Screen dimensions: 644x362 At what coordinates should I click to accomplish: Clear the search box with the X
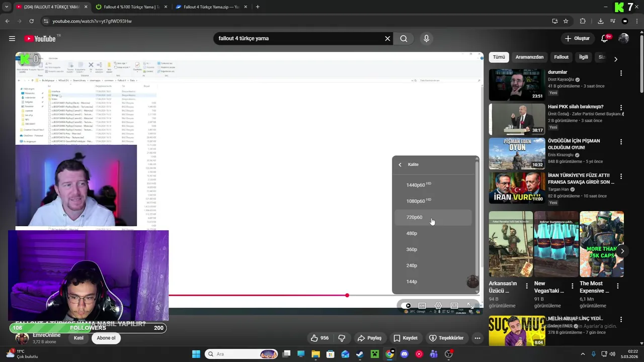(x=387, y=39)
